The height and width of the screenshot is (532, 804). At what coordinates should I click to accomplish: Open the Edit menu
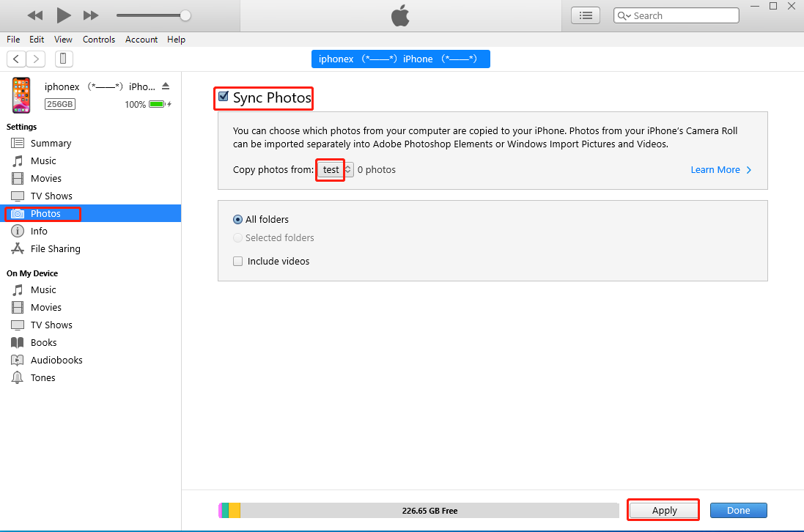click(37, 40)
